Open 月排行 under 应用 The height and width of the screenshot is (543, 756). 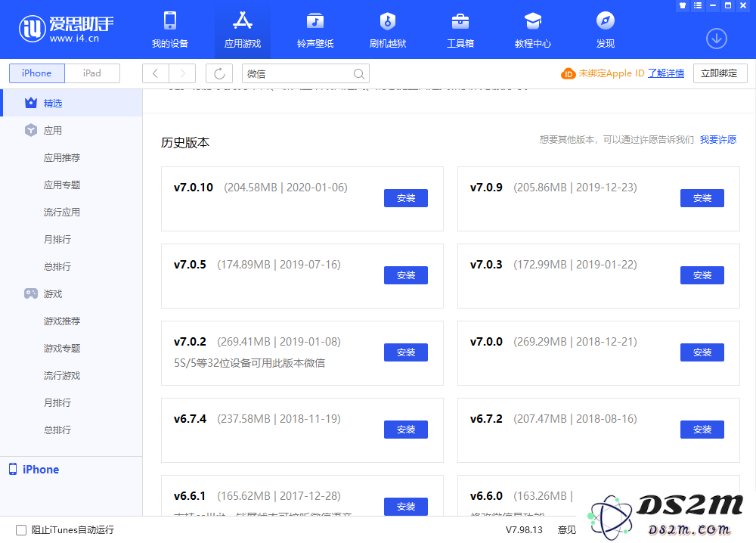pos(57,239)
